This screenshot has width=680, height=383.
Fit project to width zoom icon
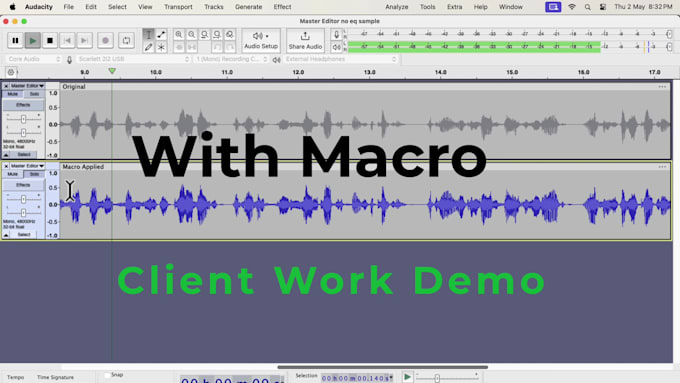point(217,34)
